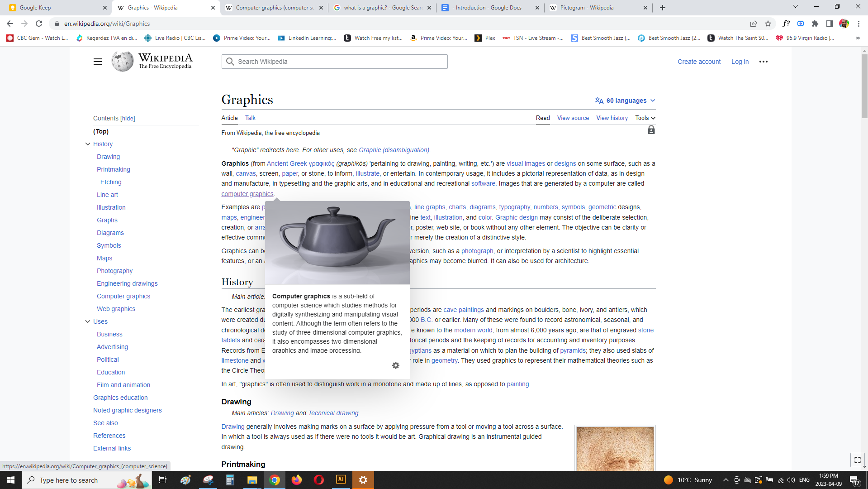
Task: Expand the Tools dropdown menu
Action: (x=645, y=118)
